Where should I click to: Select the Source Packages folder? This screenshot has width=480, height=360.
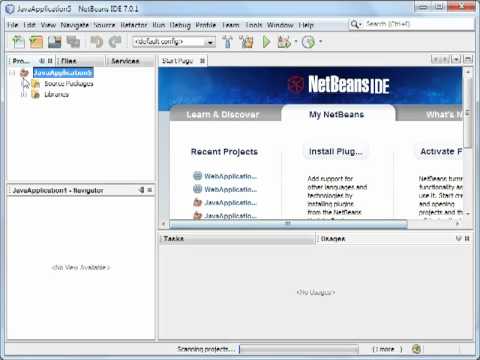pos(69,84)
